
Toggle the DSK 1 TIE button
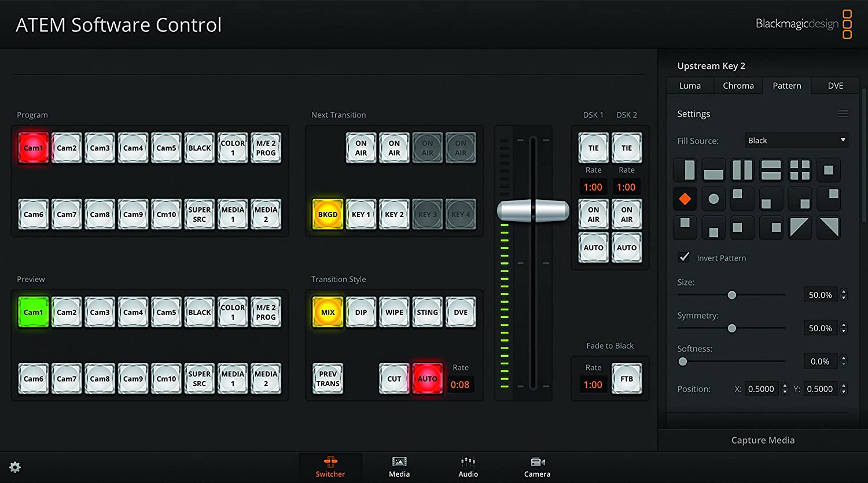point(593,148)
